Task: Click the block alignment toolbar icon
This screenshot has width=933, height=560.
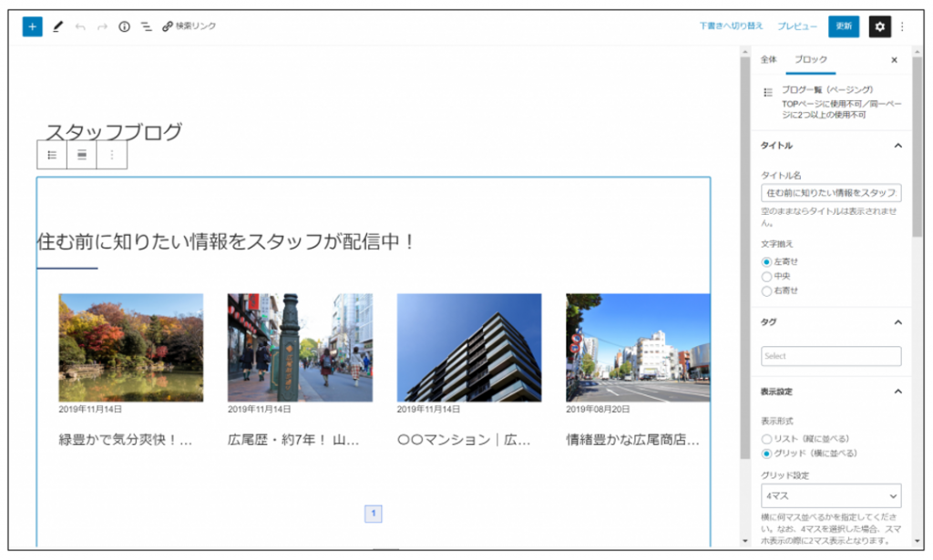Action: point(82,155)
